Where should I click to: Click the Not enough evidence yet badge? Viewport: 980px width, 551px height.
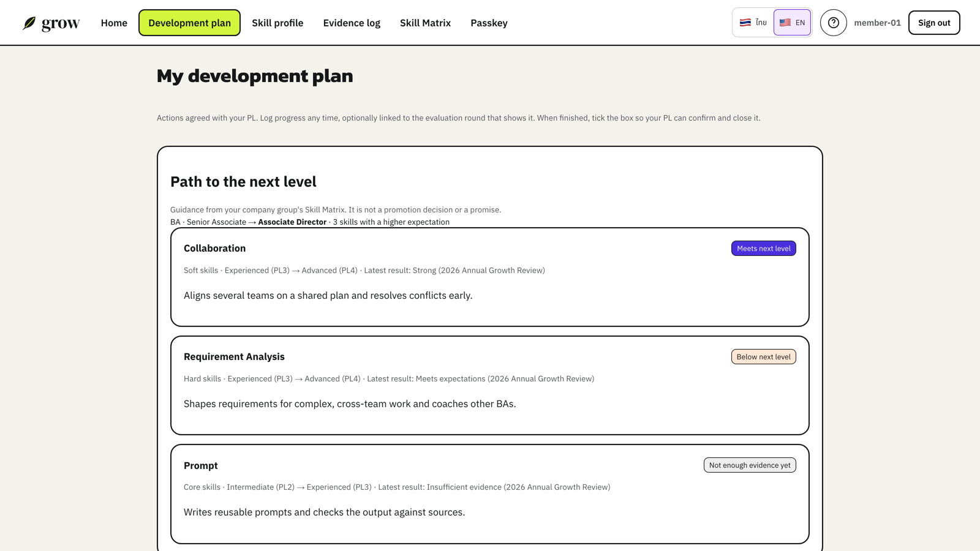tap(750, 465)
